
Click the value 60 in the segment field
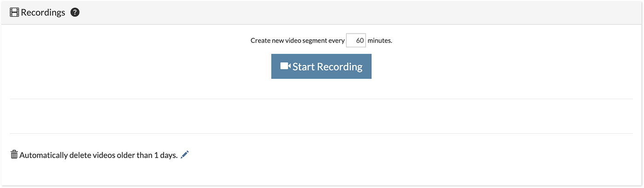pyautogui.click(x=360, y=41)
